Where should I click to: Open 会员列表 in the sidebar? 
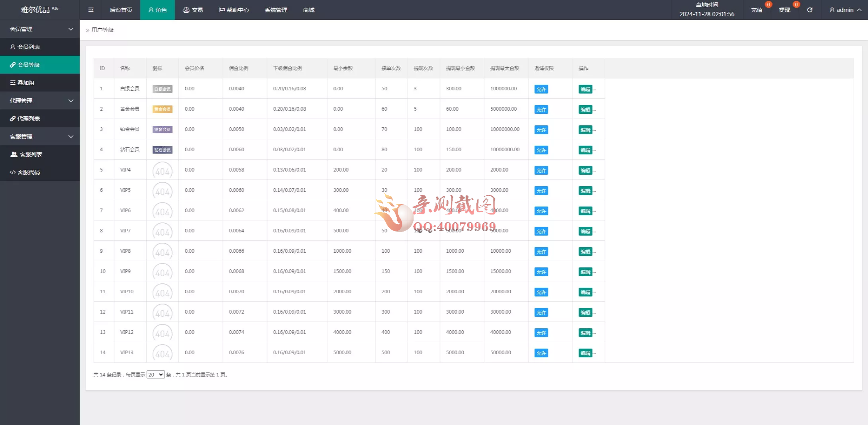[29, 47]
